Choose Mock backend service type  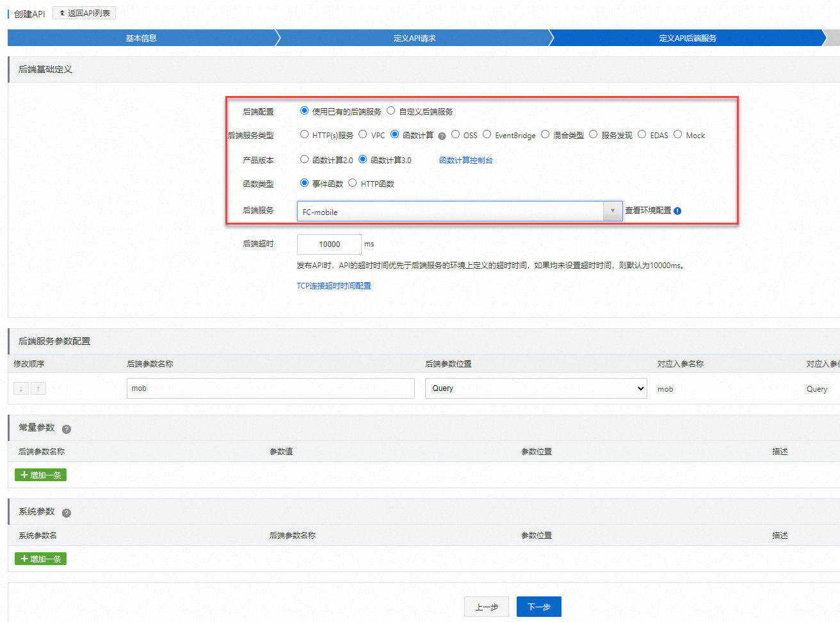677,134
